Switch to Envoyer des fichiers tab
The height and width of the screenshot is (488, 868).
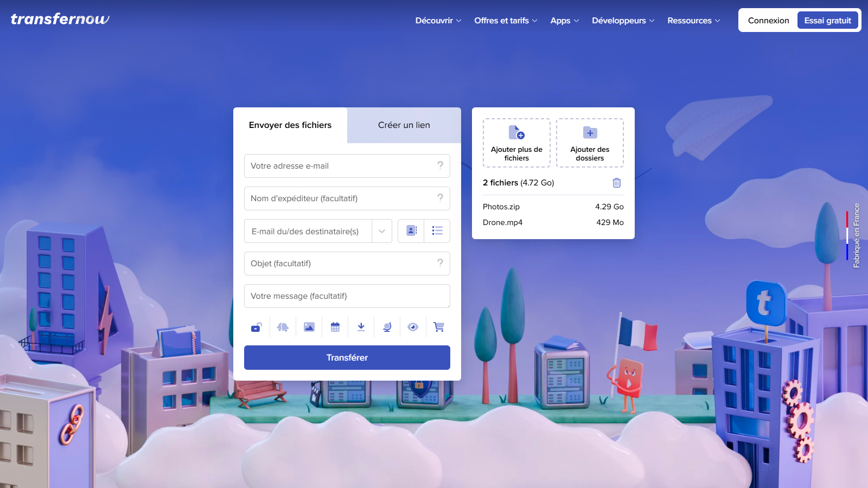click(x=290, y=125)
